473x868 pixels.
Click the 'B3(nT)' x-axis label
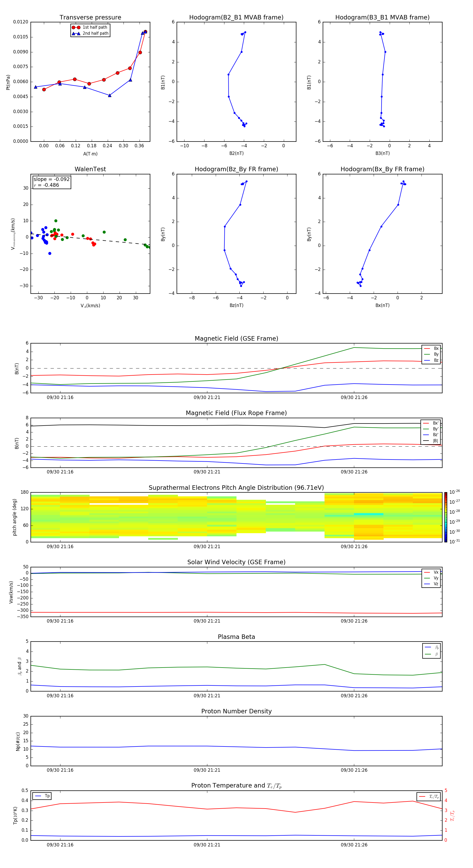pyautogui.click(x=382, y=153)
